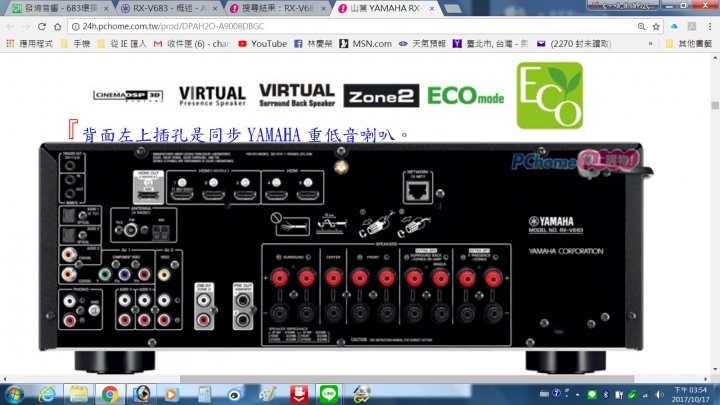Bookmark this page with the star icon

pos(656,27)
